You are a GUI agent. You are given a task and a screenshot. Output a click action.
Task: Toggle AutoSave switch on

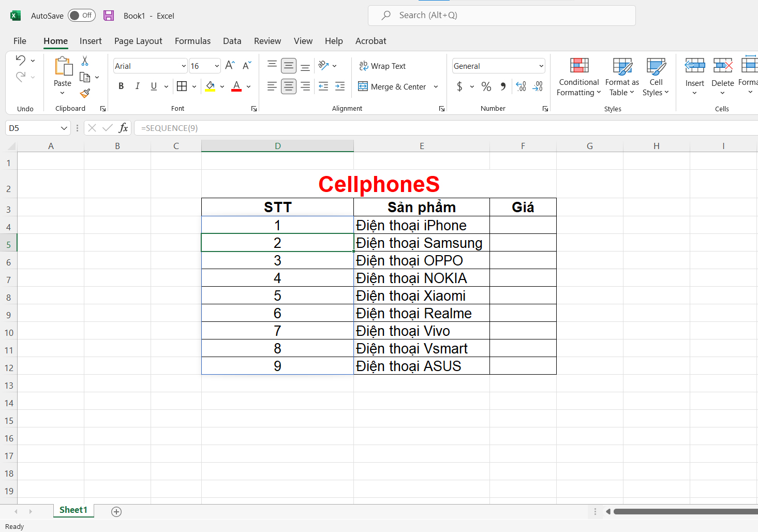(82, 16)
